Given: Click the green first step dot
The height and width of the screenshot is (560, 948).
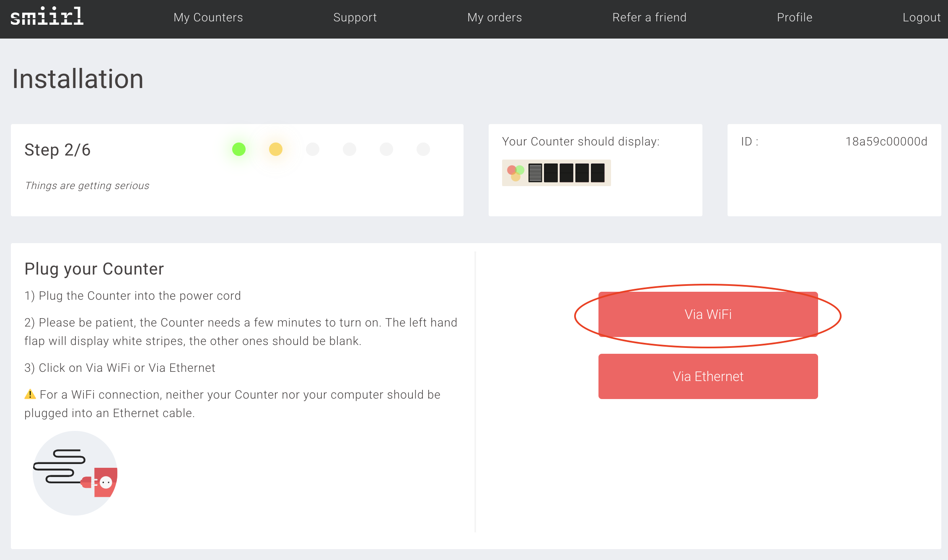Looking at the screenshot, I should pyautogui.click(x=239, y=149).
